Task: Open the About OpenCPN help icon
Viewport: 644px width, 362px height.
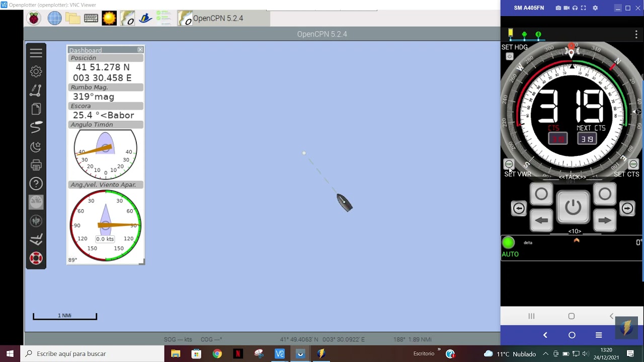Action: 36,184
